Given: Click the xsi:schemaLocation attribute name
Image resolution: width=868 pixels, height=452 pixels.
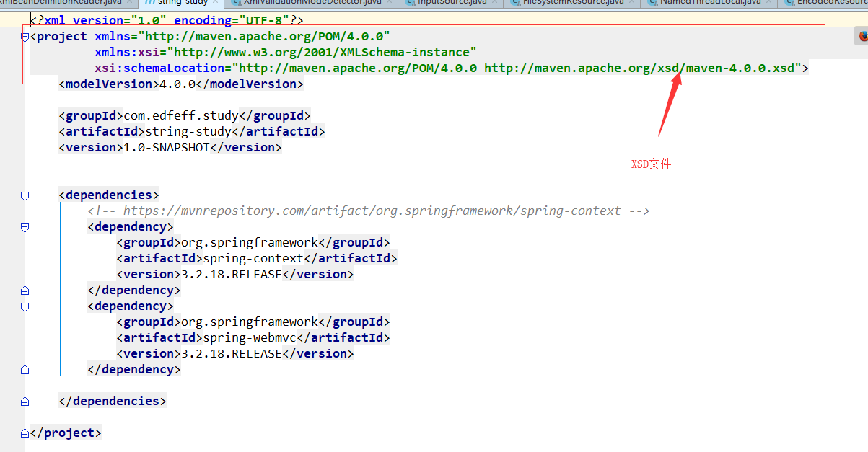Looking at the screenshot, I should coord(159,68).
